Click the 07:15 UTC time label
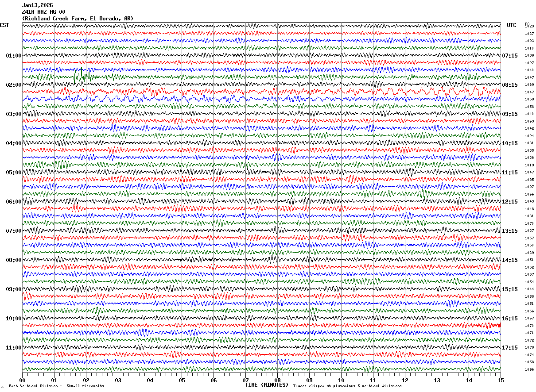The height and width of the screenshot is (392, 536). click(x=510, y=56)
